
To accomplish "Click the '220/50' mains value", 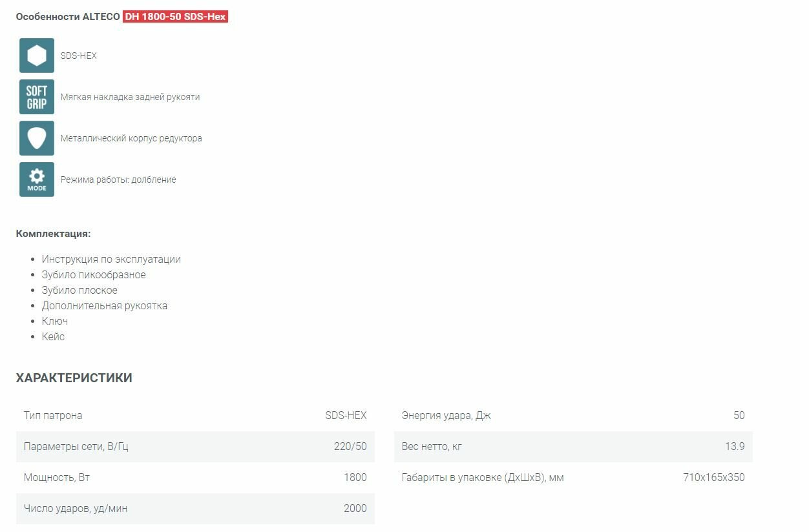I will [351, 447].
